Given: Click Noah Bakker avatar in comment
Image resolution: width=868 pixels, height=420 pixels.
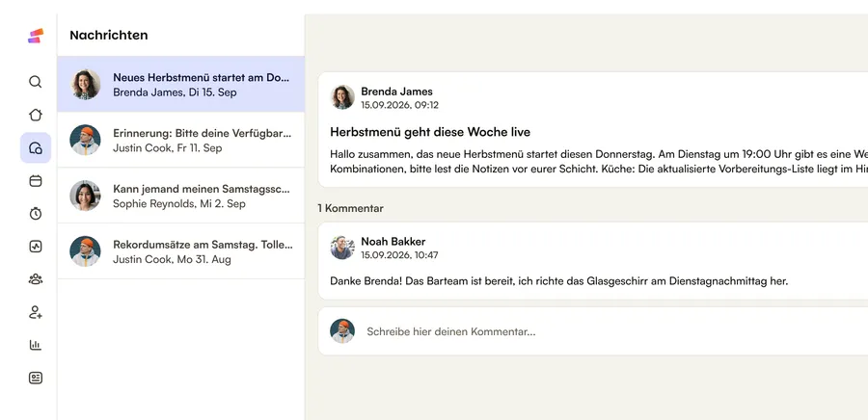Looking at the screenshot, I should coord(342,248).
